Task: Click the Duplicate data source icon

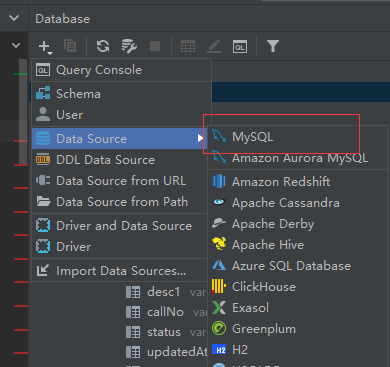Action: [70, 46]
